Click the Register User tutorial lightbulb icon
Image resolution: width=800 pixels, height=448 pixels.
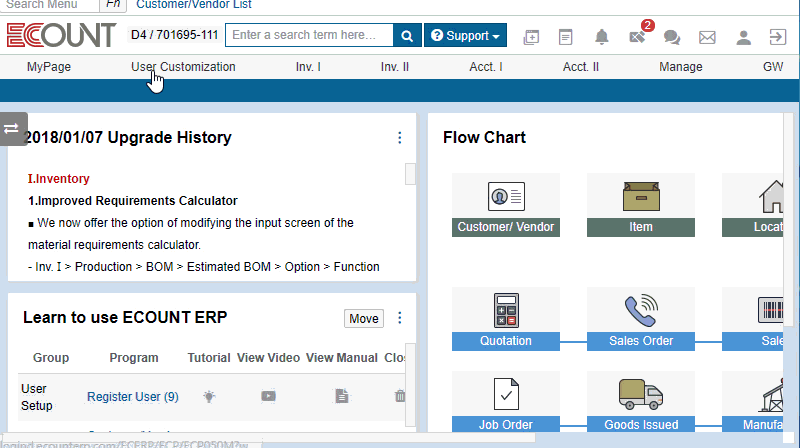point(208,396)
